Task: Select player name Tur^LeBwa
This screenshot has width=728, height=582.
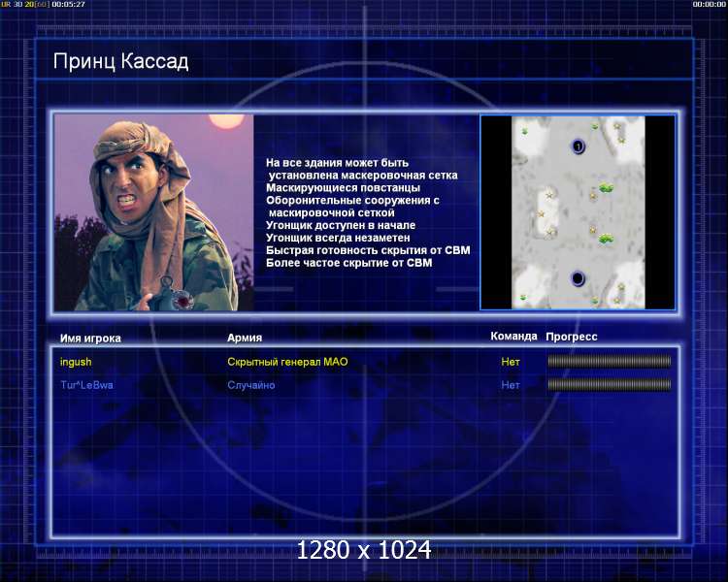Action: (86, 385)
